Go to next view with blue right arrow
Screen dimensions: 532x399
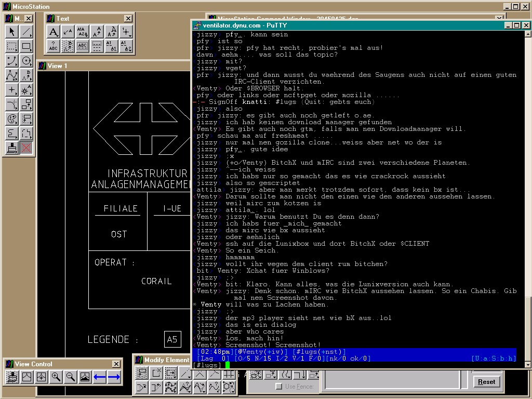(x=114, y=377)
